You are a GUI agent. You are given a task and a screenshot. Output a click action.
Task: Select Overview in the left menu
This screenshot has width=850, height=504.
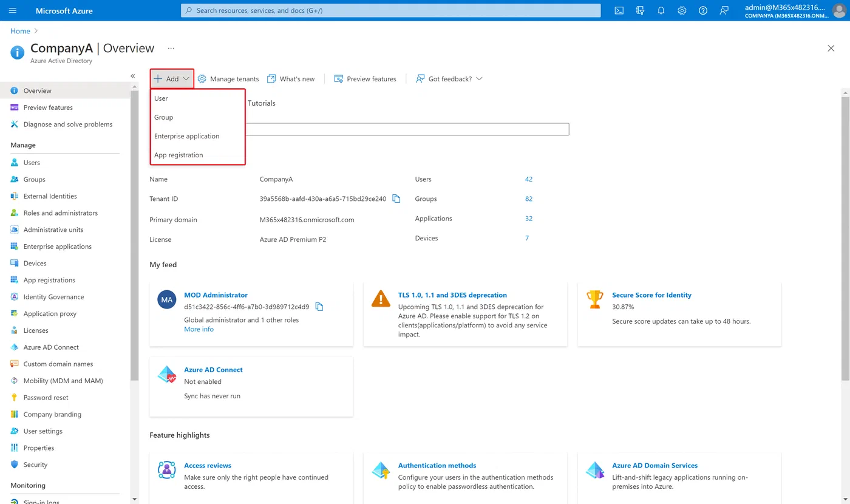click(x=65, y=90)
